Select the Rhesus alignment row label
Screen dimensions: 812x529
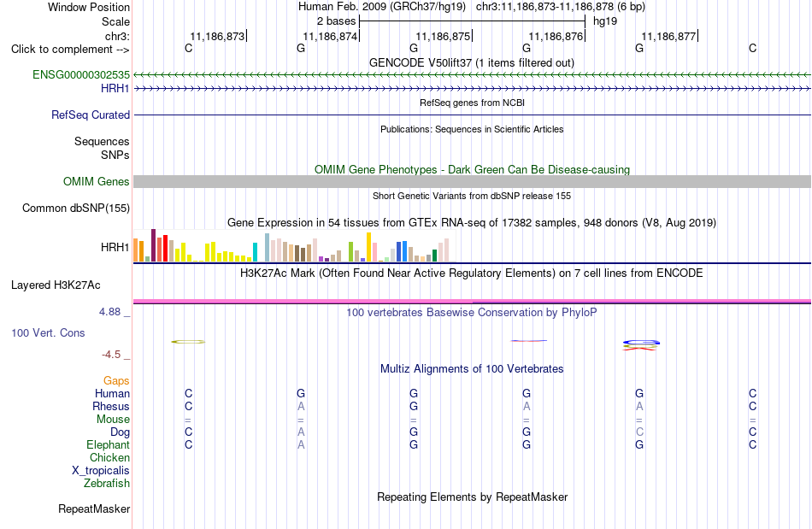(x=111, y=406)
